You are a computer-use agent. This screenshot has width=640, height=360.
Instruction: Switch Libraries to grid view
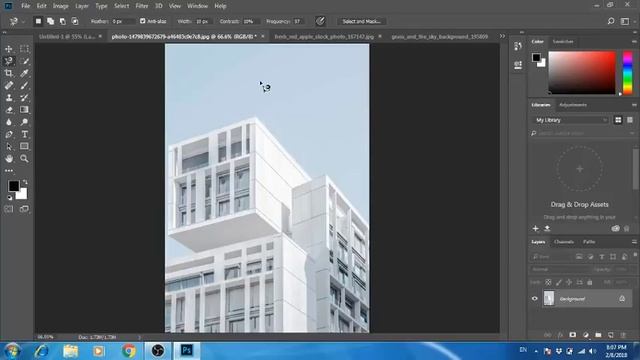click(x=618, y=120)
